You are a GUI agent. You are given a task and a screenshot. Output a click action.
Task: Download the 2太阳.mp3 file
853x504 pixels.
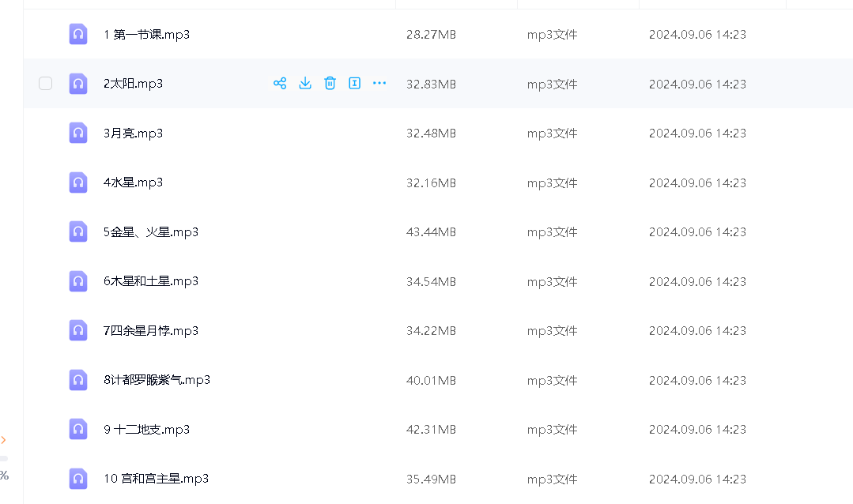(x=305, y=83)
